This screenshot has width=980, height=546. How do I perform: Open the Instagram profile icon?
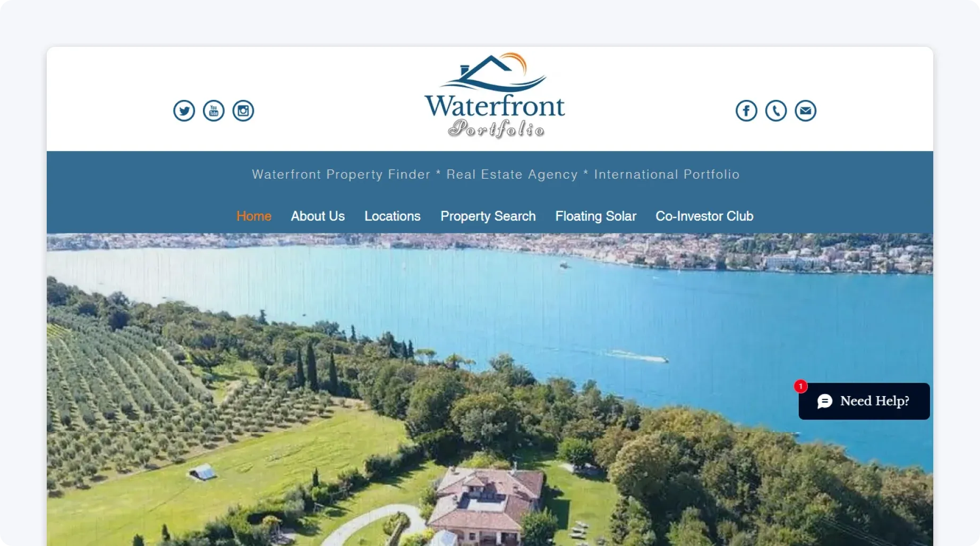click(243, 111)
